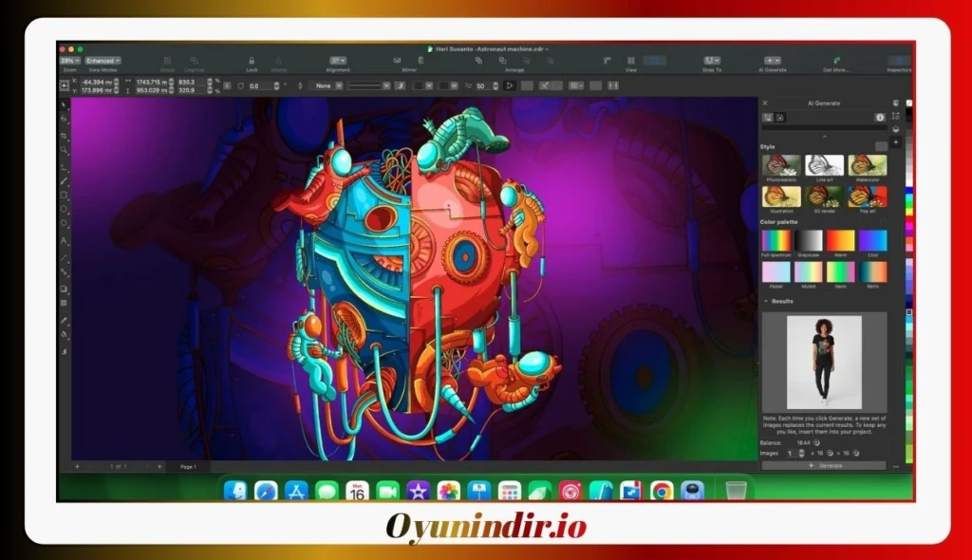Click the Get More toolbar icon
Image resolution: width=972 pixels, height=560 pixels.
pos(836,61)
